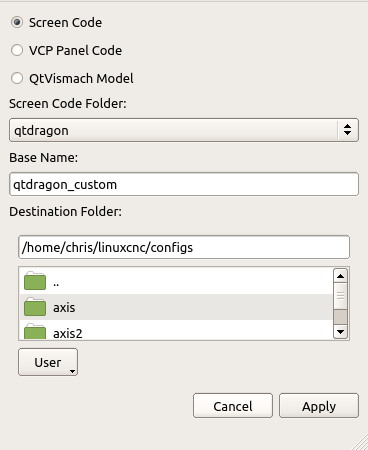The height and width of the screenshot is (450, 368).
Task: Click the axis2 folder icon
Action: coord(35,331)
